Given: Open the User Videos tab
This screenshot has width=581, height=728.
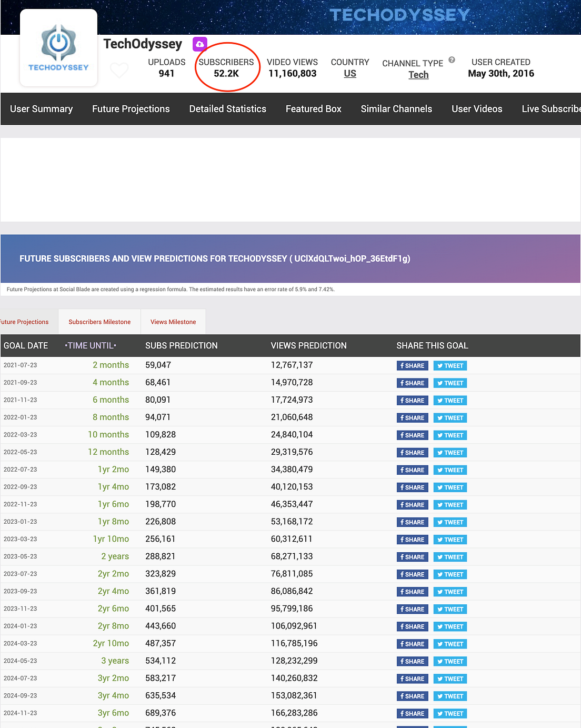Looking at the screenshot, I should [477, 109].
